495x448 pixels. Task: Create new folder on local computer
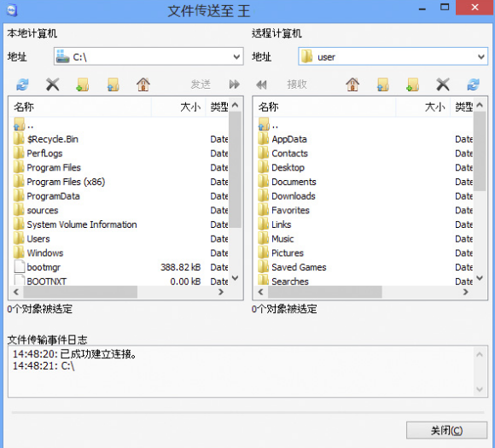(83, 84)
